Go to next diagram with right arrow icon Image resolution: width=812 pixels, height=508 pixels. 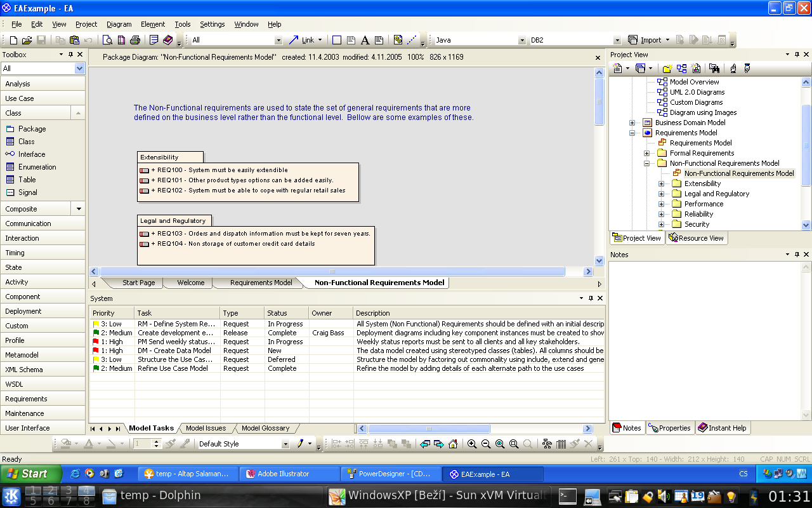coord(439,444)
